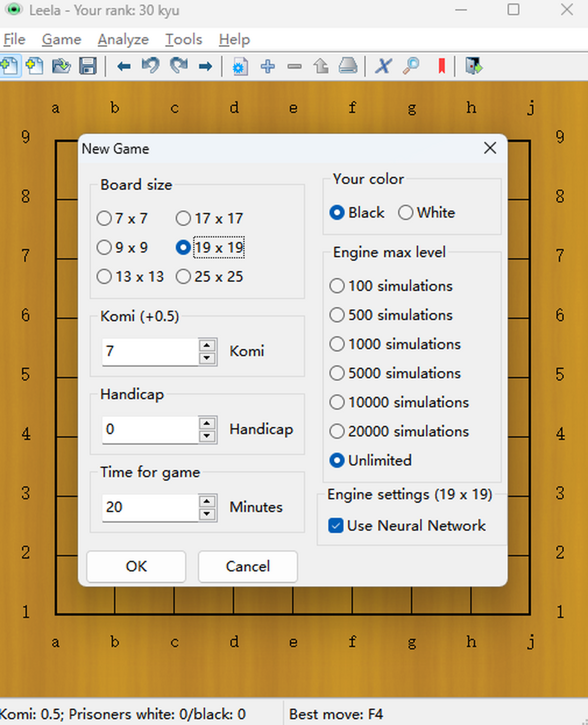The width and height of the screenshot is (588, 725).
Task: Click the Redo curved arrow icon
Action: 178,65
